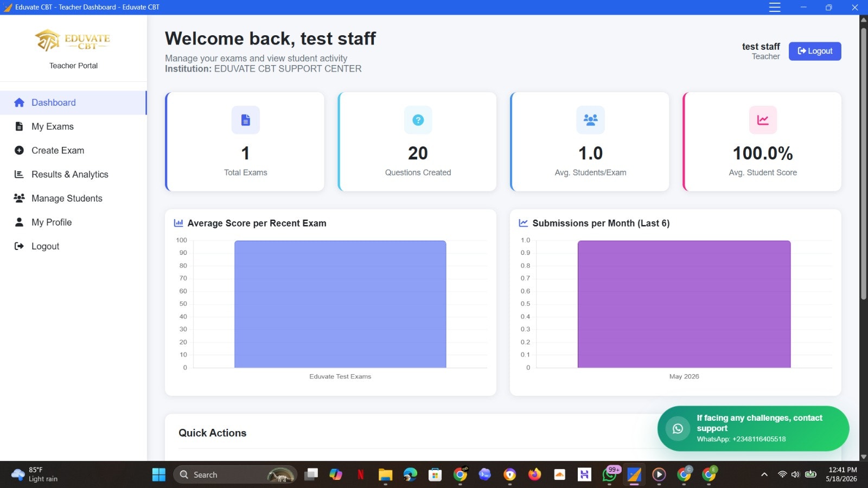Click the WhatsApp icon in support banner

tap(678, 428)
